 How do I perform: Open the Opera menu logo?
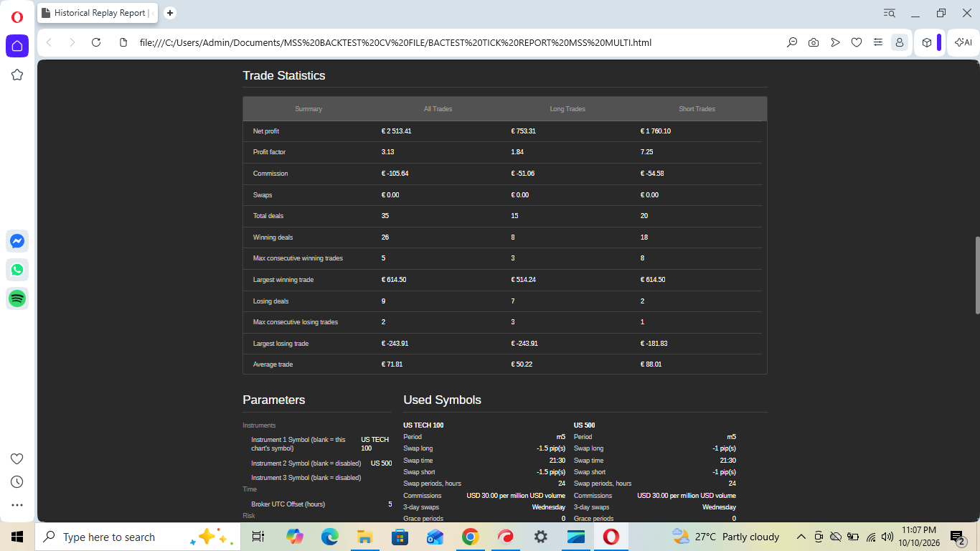click(17, 17)
